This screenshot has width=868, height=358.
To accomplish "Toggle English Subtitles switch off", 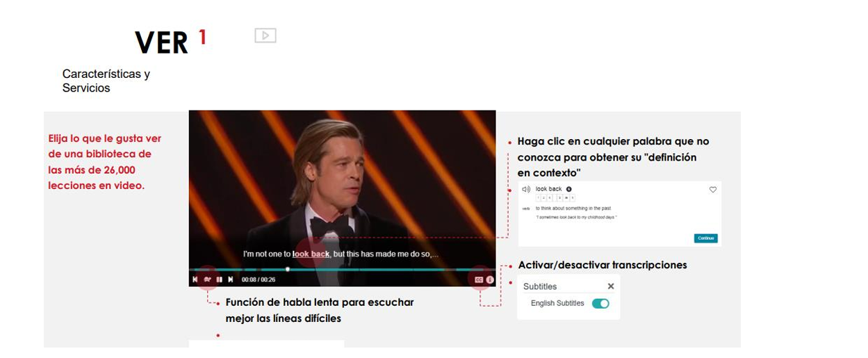I will tap(600, 304).
